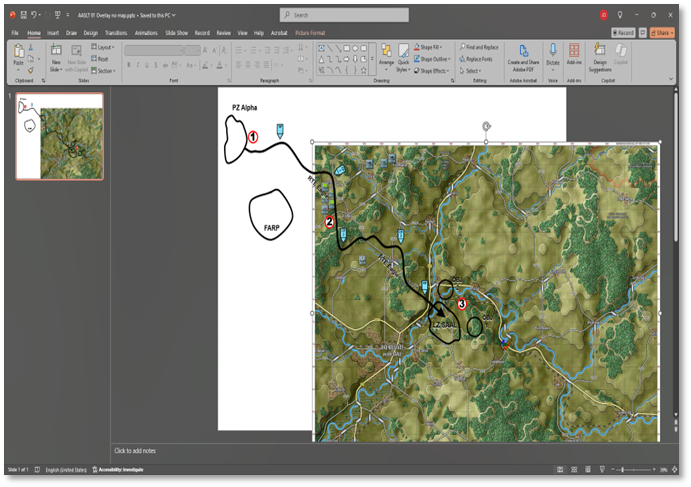Click the Paste icon in Clipboard group
This screenshot has width=691, height=487.
click(x=18, y=53)
